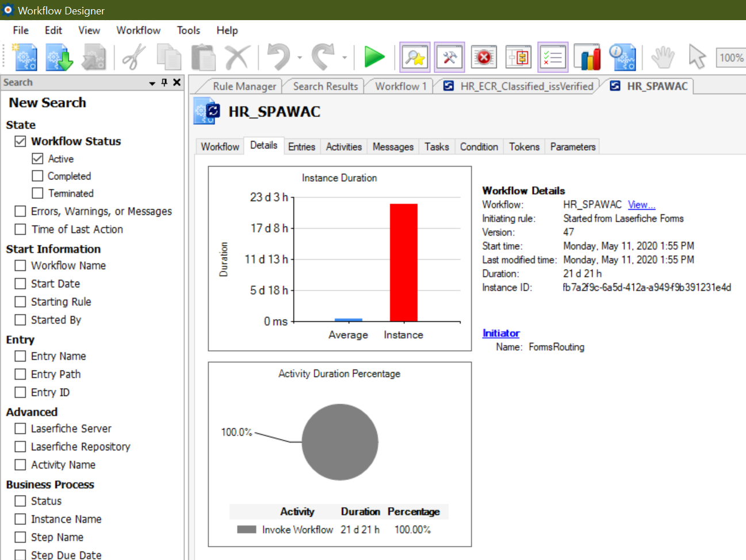Viewport: 746px width, 560px height.
Task: Uncheck the Active status checkbox
Action: pos(38,158)
